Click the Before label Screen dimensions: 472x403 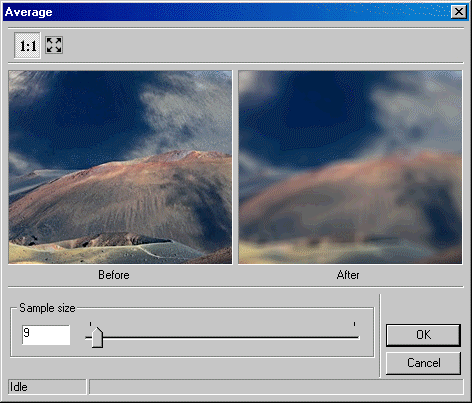(x=114, y=275)
